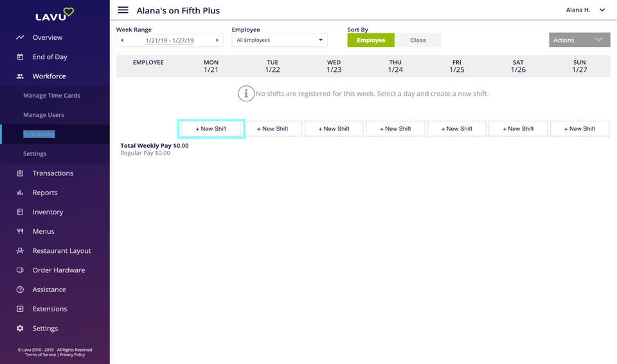Click the Menus fork and knife icon
Viewport: 617px width, 364px height.
point(20,231)
